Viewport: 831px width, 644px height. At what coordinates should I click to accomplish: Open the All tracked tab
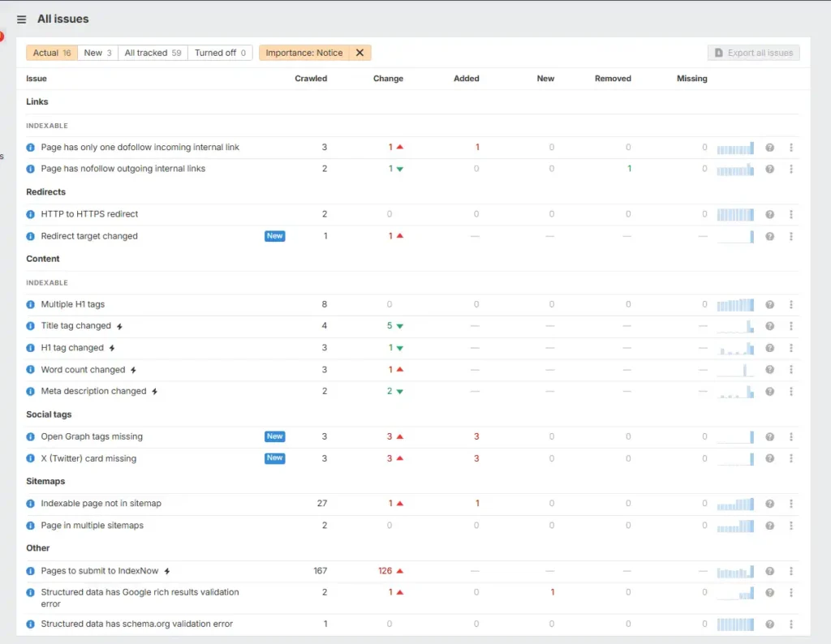pyautogui.click(x=153, y=53)
